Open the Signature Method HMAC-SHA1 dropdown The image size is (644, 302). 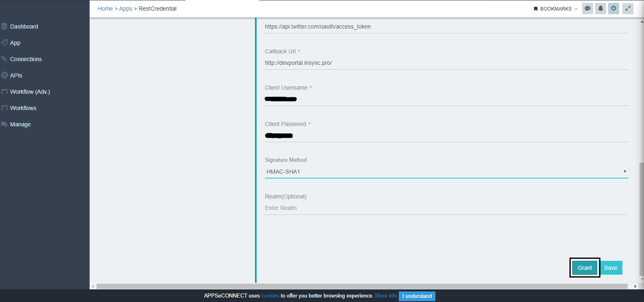[446, 172]
